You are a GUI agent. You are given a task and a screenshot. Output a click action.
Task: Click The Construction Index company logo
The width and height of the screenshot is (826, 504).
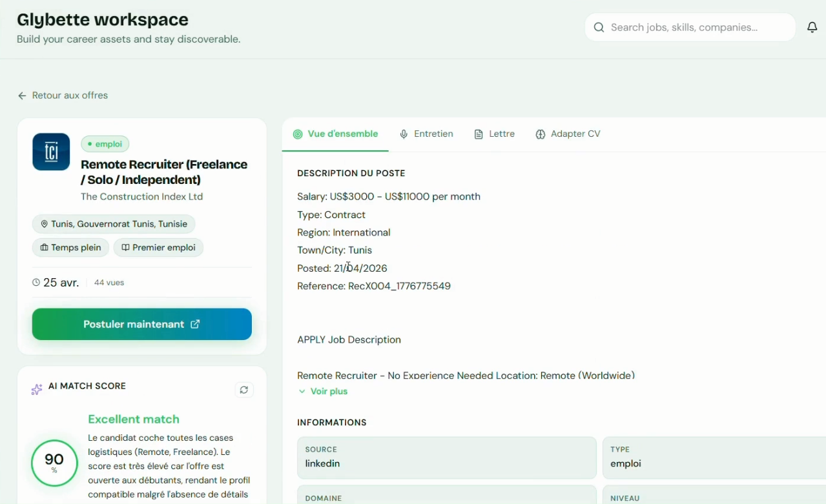point(51,152)
